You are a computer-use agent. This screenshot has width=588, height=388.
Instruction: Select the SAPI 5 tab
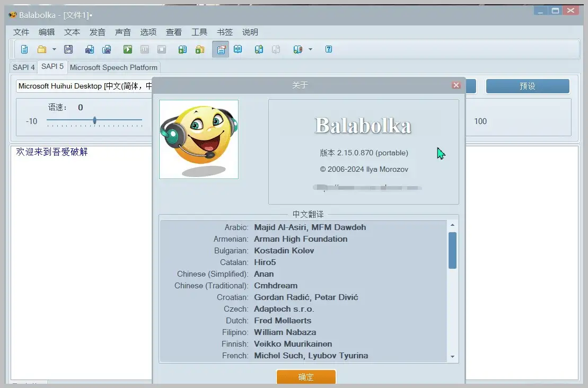[x=52, y=67]
